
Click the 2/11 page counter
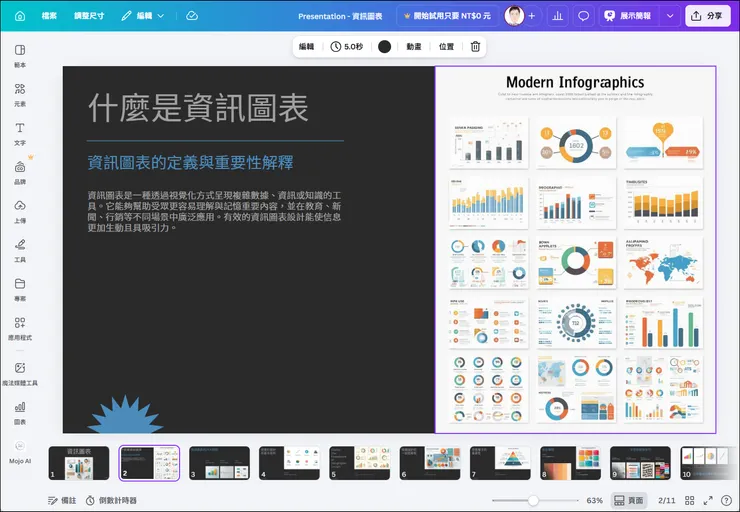pyautogui.click(x=666, y=500)
